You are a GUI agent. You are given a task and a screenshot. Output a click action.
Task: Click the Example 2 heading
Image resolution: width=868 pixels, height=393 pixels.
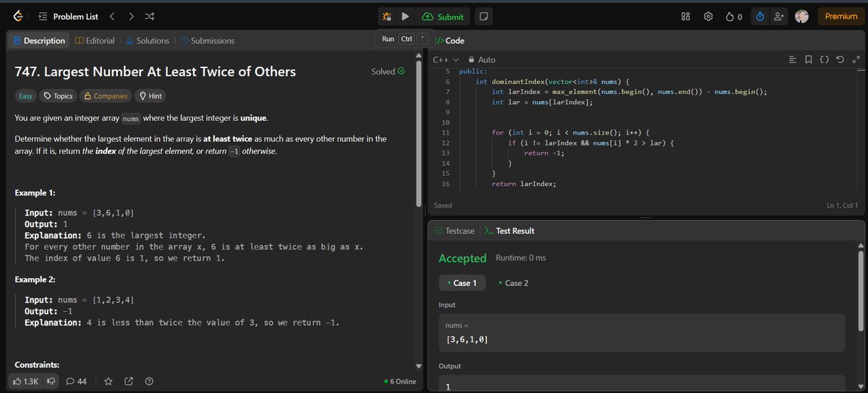click(35, 279)
